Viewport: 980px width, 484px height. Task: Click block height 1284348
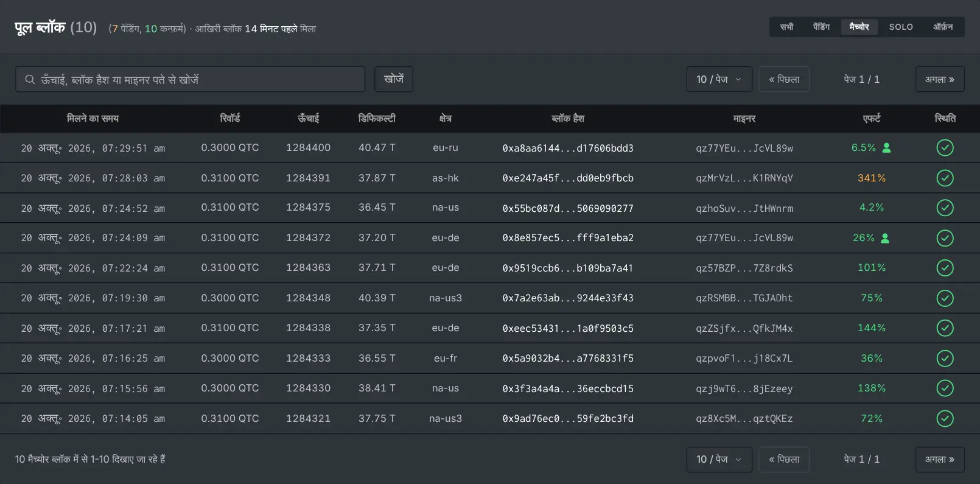(x=309, y=298)
